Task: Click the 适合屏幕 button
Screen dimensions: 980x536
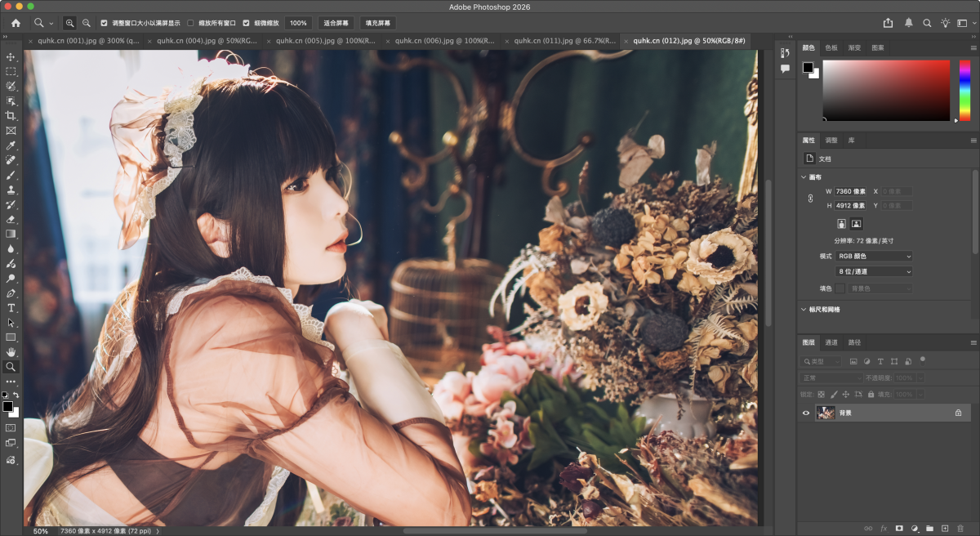Action: tap(335, 23)
